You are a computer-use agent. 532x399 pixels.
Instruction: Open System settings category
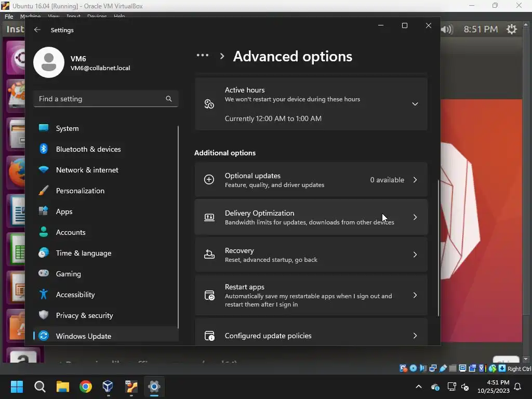(106, 128)
